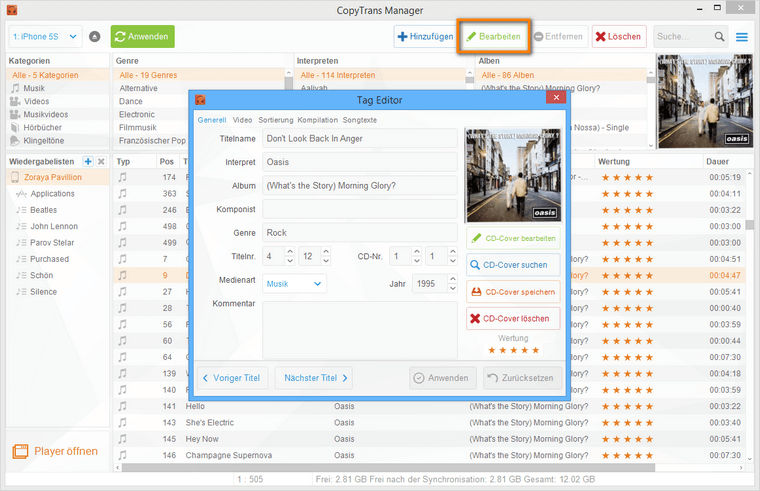Image resolution: width=760 pixels, height=491 pixels.
Task: Add a new playlist with plus icon
Action: coord(88,161)
